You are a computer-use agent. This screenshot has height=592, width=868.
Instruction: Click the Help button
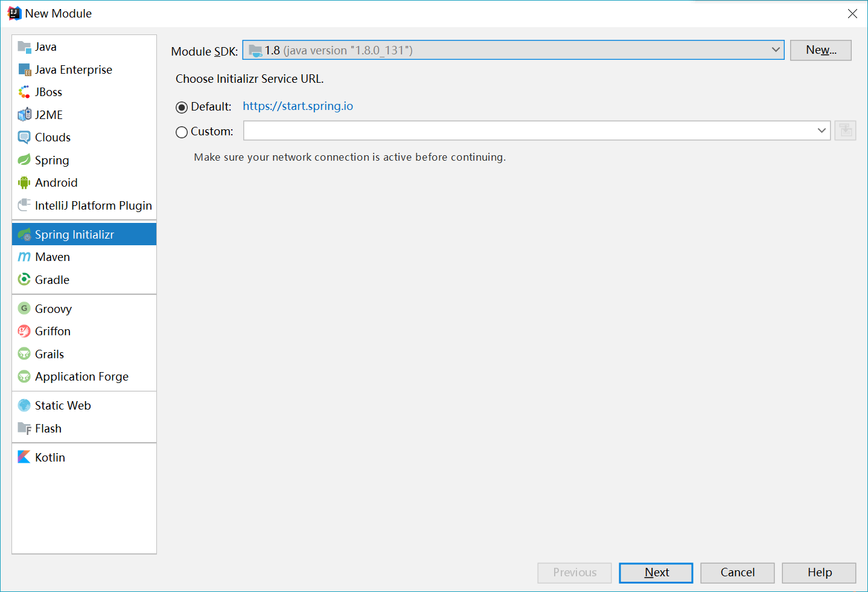click(x=819, y=573)
